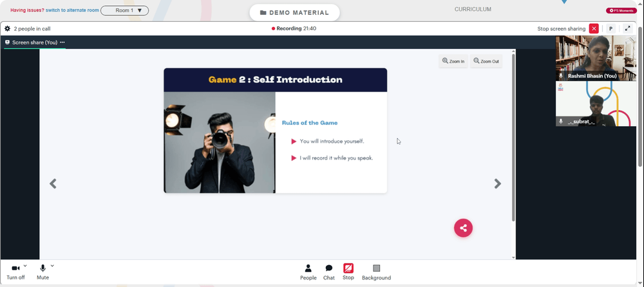The height and width of the screenshot is (287, 644).
Task: Go to next slide arrow
Action: tap(497, 183)
